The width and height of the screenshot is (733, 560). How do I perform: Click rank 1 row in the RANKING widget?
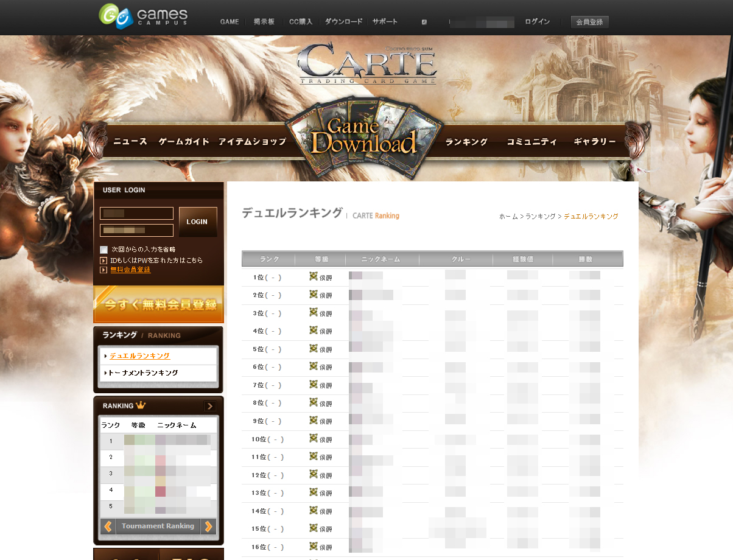coord(158,441)
